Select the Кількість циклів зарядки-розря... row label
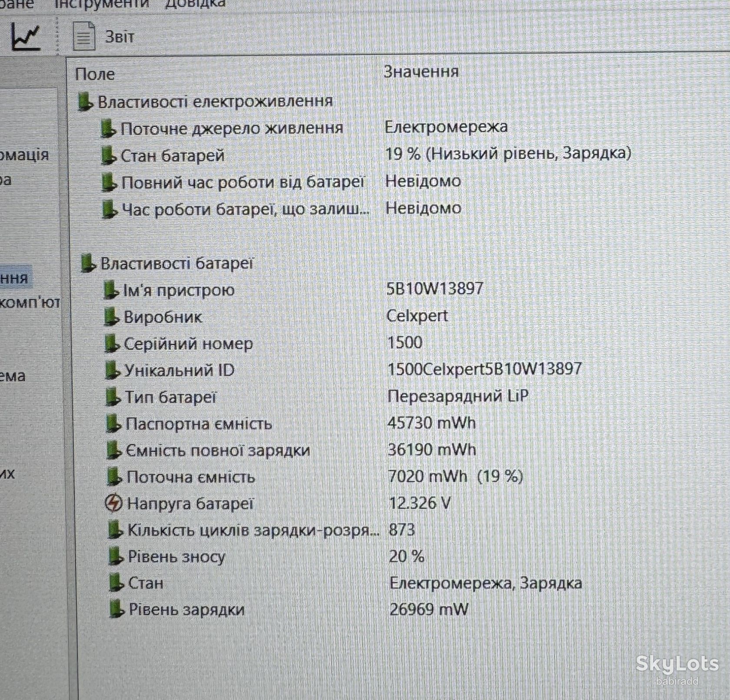The height and width of the screenshot is (700, 730). pos(253,530)
